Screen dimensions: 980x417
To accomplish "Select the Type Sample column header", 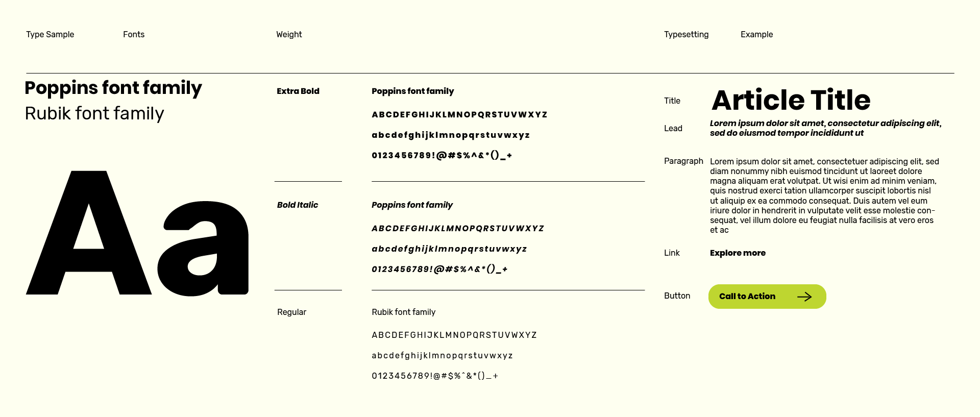I will click(50, 35).
